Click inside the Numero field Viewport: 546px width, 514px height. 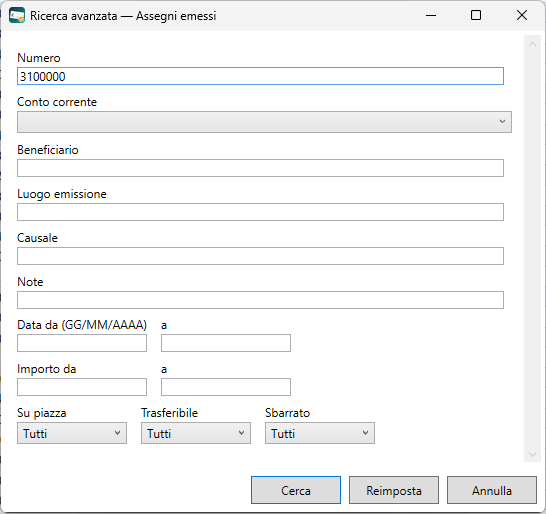[x=260, y=76]
